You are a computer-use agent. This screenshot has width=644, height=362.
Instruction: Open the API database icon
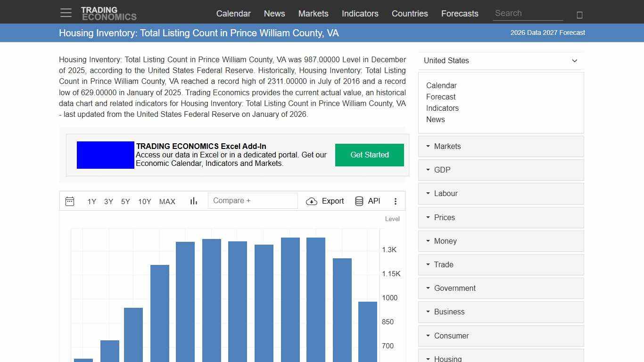pyautogui.click(x=359, y=201)
